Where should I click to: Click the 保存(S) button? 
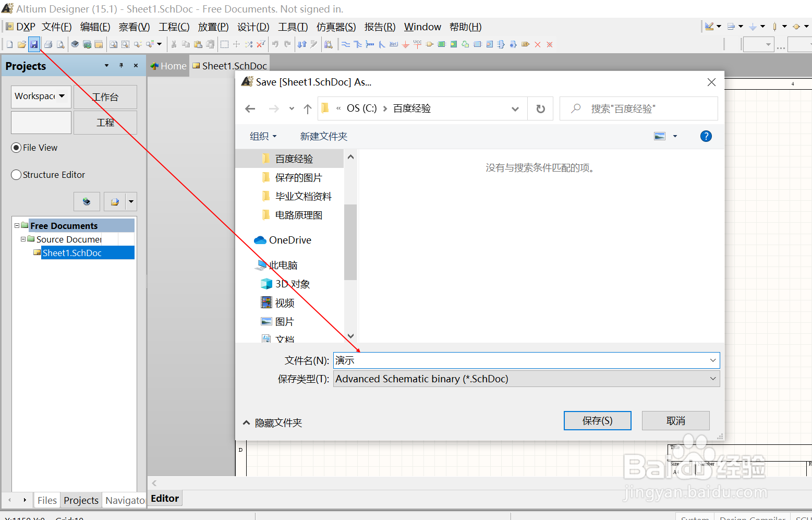pyautogui.click(x=597, y=420)
